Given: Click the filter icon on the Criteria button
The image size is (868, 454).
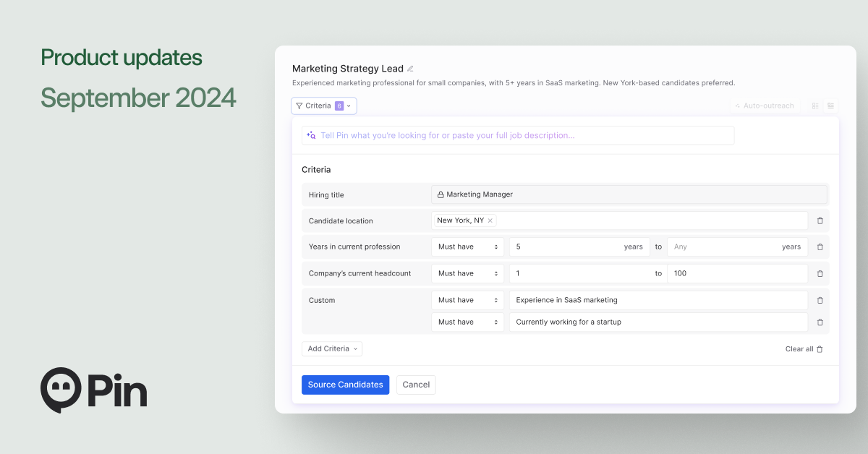Looking at the screenshot, I should pos(299,106).
